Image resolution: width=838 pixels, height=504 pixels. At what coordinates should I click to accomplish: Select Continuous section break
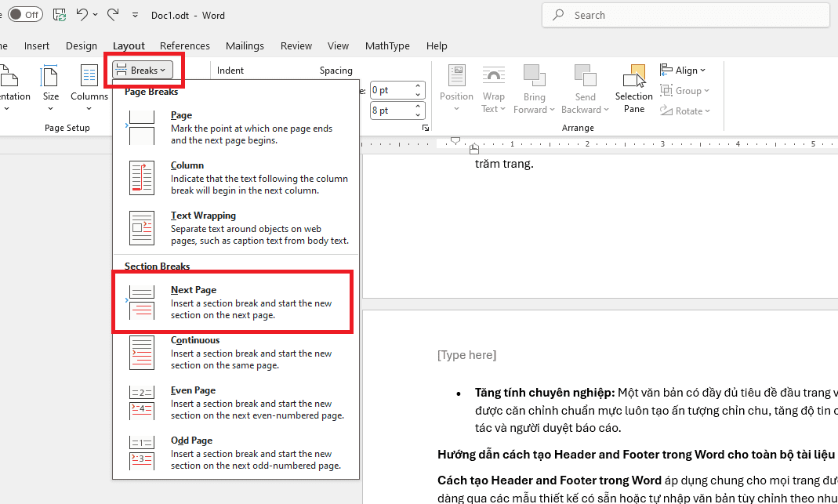[x=236, y=352]
